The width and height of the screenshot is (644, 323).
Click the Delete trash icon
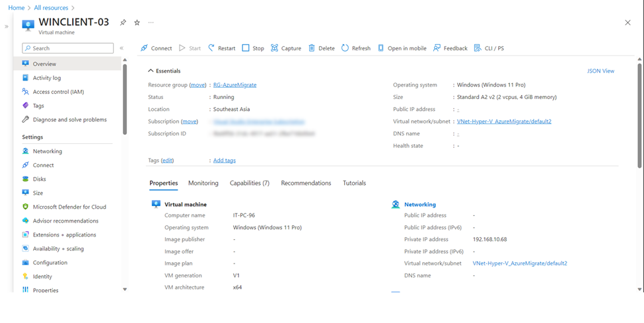click(x=312, y=48)
